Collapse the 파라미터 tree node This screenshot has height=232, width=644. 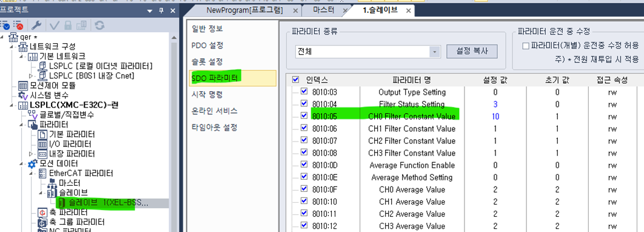[21, 125]
